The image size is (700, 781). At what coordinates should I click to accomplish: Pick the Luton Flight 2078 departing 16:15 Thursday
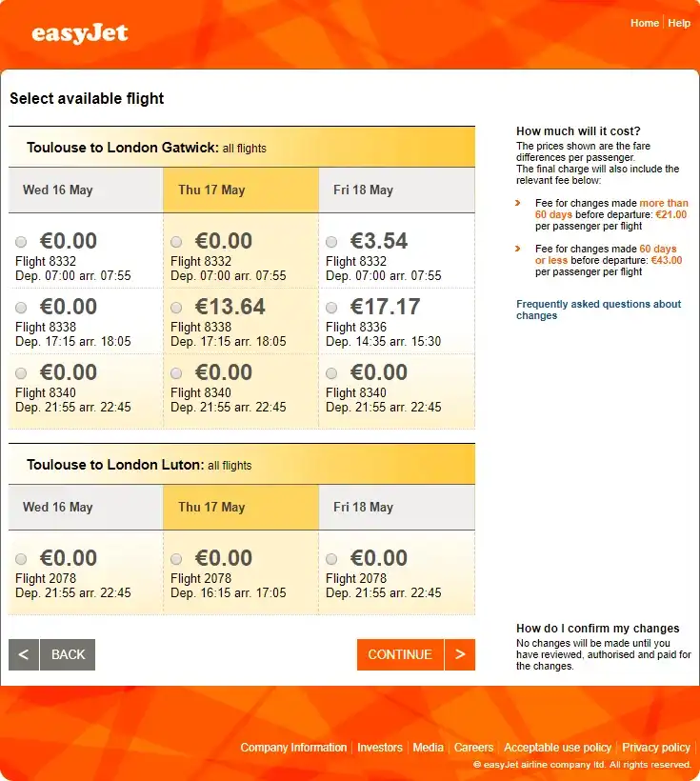tap(176, 558)
